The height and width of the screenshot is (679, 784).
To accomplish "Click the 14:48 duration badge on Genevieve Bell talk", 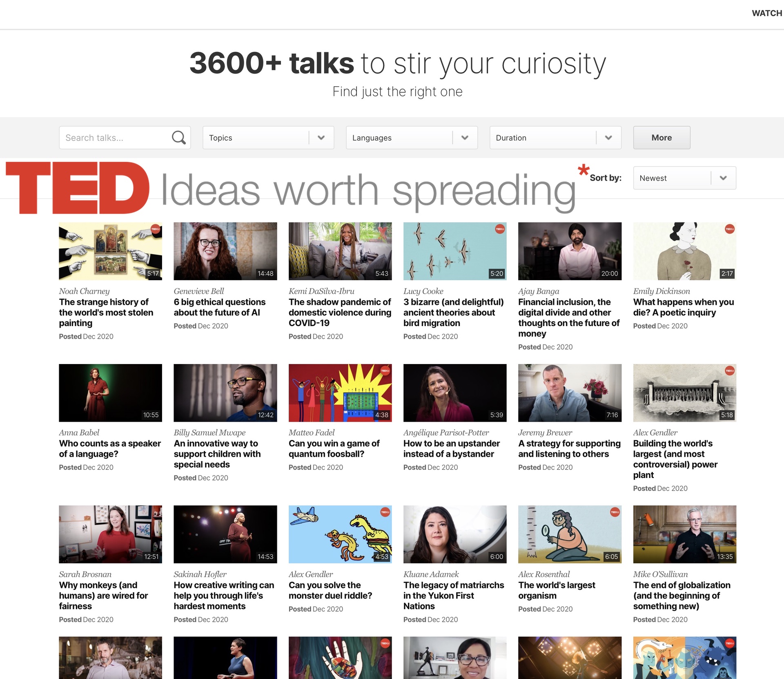I will pyautogui.click(x=265, y=273).
